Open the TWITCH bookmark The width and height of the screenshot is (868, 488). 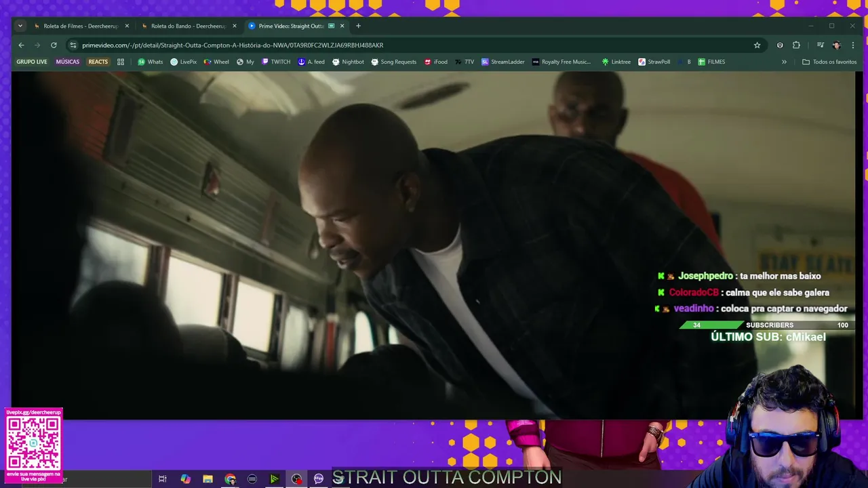point(276,62)
